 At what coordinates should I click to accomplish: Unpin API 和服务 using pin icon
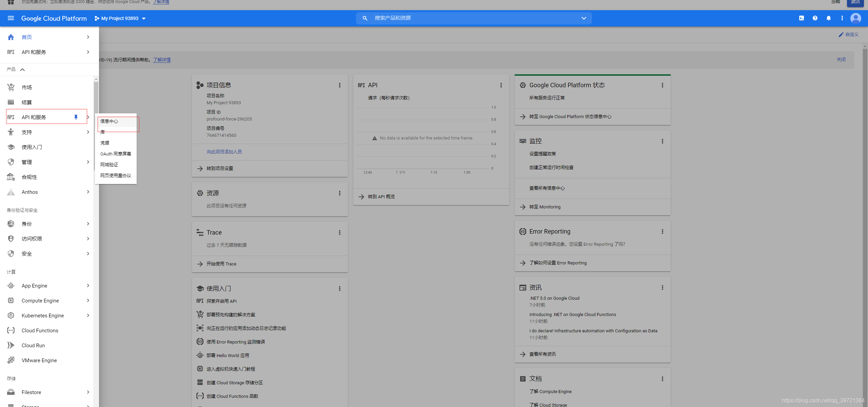click(76, 117)
